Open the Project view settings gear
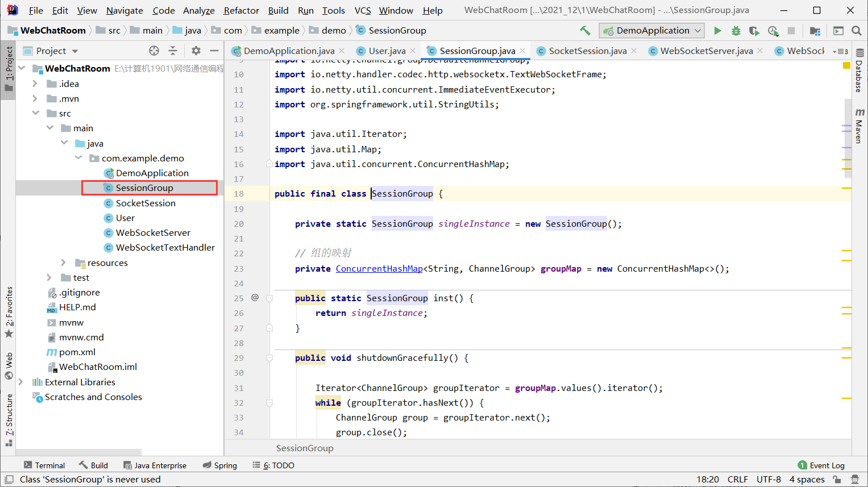The width and height of the screenshot is (868, 487). point(195,51)
